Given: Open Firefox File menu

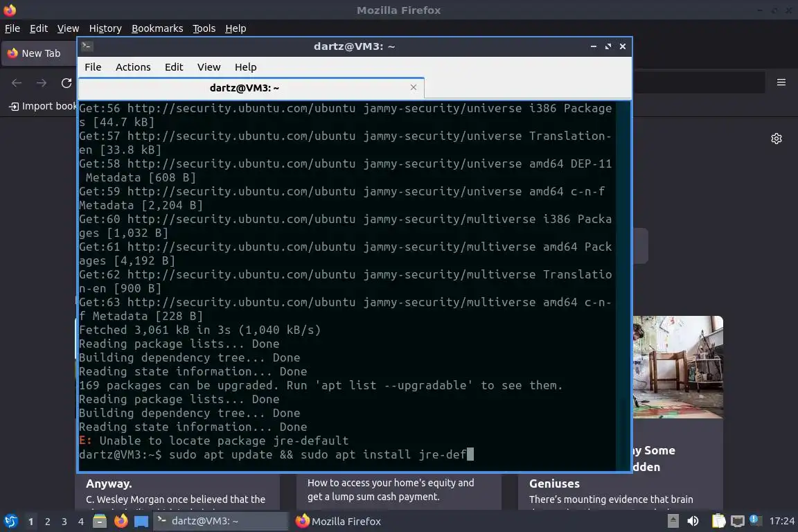Looking at the screenshot, I should click(x=12, y=28).
